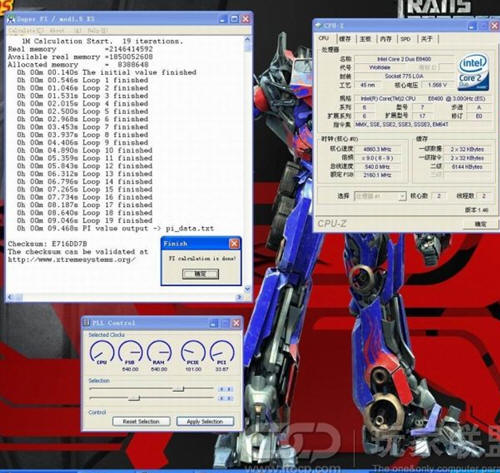This screenshot has height=473, width=500.
Task: Click the PCI dial in PLL Control
Action: (222, 352)
